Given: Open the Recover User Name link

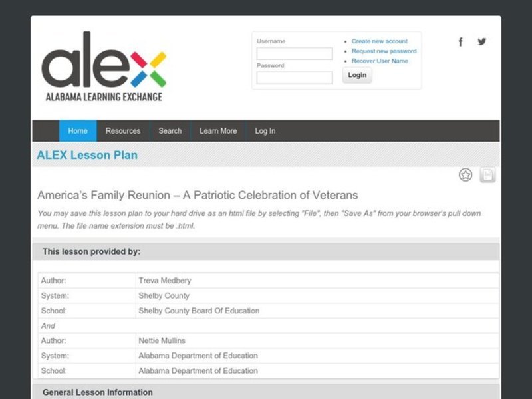Looking at the screenshot, I should coord(380,61).
